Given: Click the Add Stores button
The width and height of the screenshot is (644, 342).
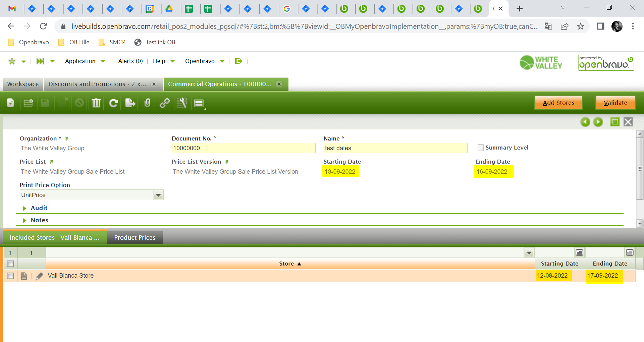Looking at the screenshot, I should 558,103.
